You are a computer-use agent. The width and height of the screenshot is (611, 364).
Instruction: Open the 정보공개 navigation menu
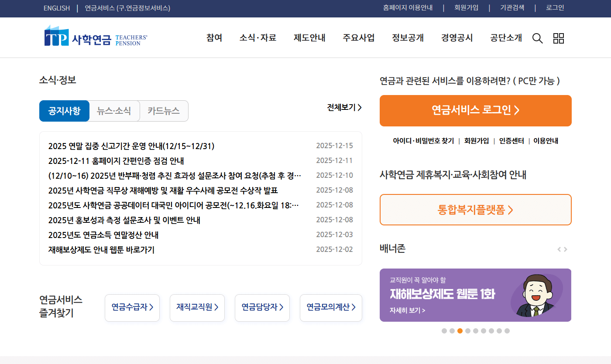tap(408, 38)
